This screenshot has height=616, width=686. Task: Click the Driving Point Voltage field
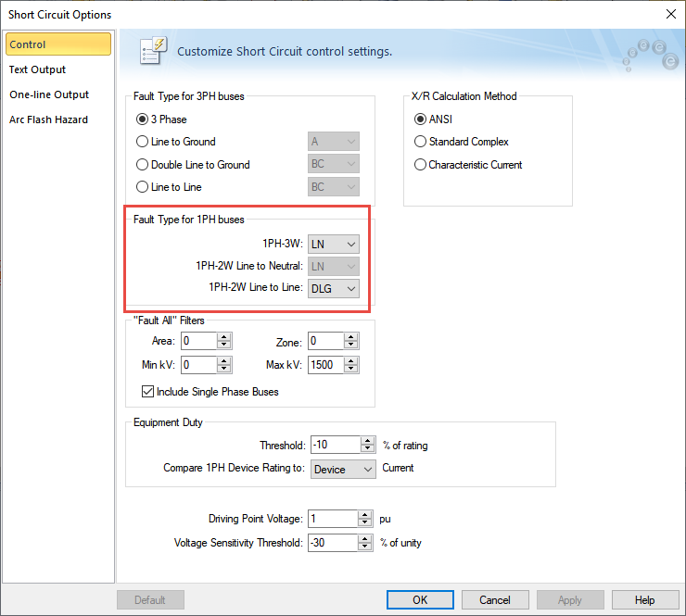pyautogui.click(x=333, y=519)
